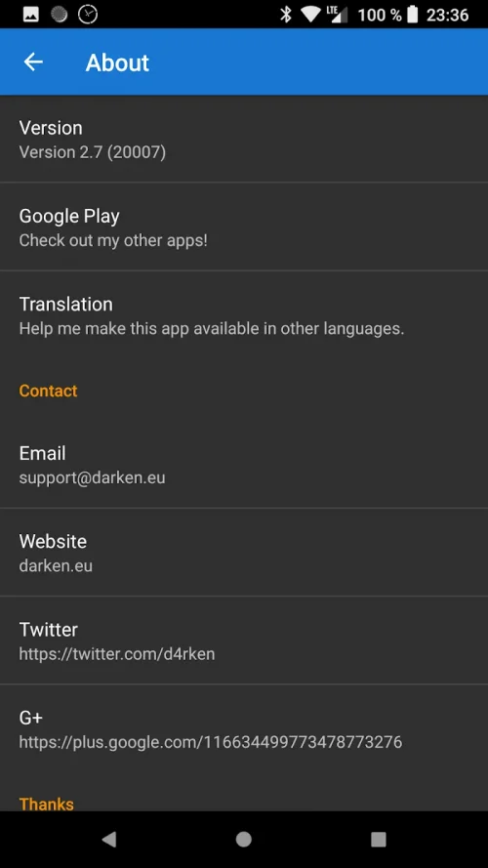This screenshot has width=488, height=868.
Task: Tap the recent apps square button
Action: [x=379, y=840]
